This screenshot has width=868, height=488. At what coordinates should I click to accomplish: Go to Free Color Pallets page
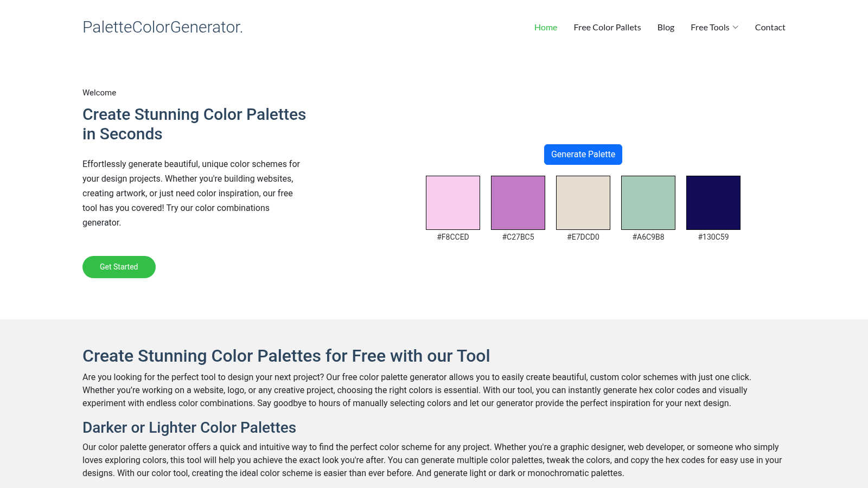point(607,27)
